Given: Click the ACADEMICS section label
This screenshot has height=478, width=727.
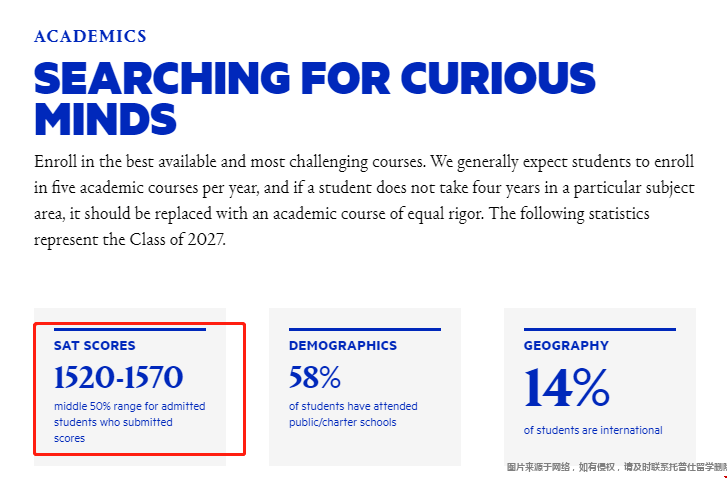Looking at the screenshot, I should [x=90, y=36].
